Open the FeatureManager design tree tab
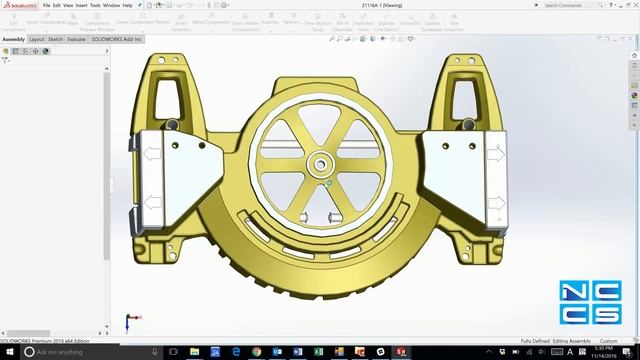Viewport: 640px width, 360px height. (5, 51)
